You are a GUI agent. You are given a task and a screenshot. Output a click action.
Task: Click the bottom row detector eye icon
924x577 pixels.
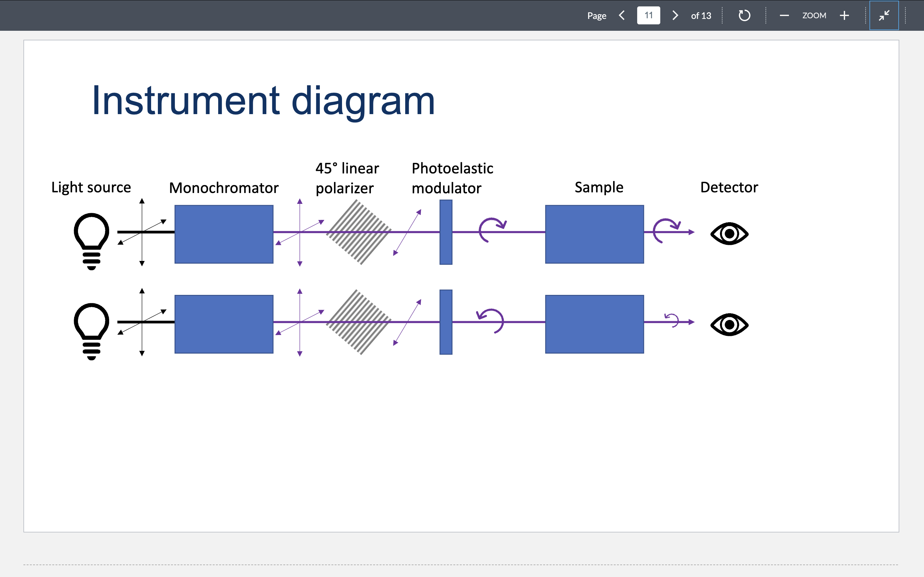pyautogui.click(x=729, y=324)
